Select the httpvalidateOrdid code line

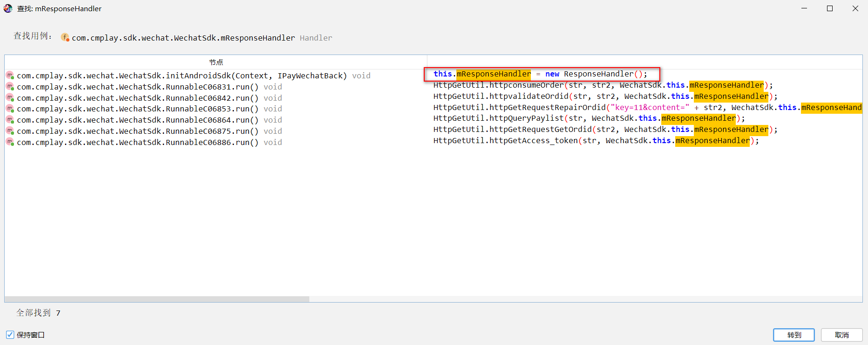point(605,97)
